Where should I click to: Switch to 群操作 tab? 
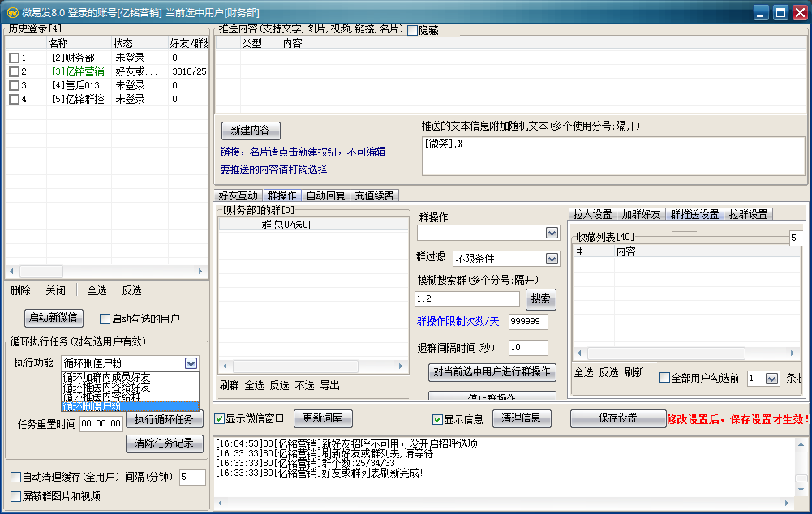coord(281,195)
